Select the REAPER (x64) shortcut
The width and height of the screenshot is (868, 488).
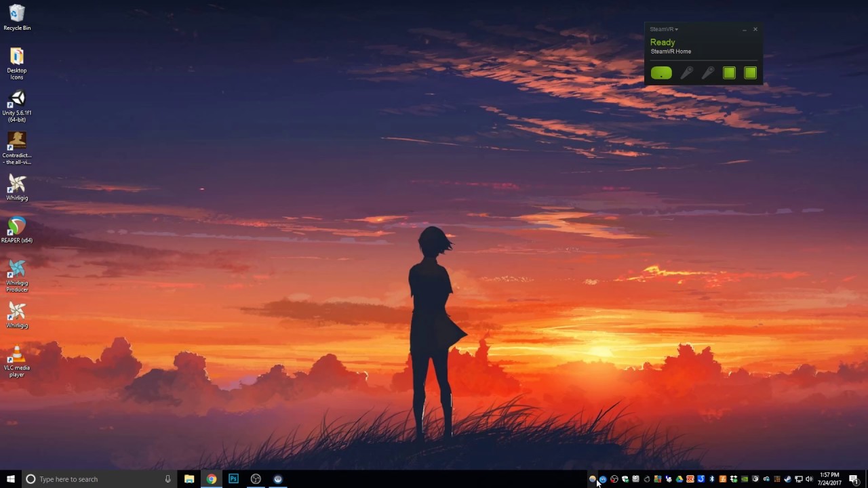pos(17,230)
